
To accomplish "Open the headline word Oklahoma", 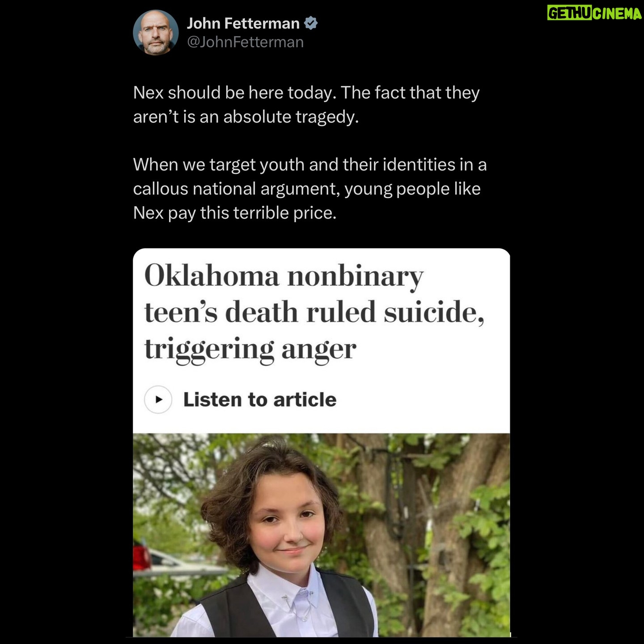I will click(x=212, y=275).
